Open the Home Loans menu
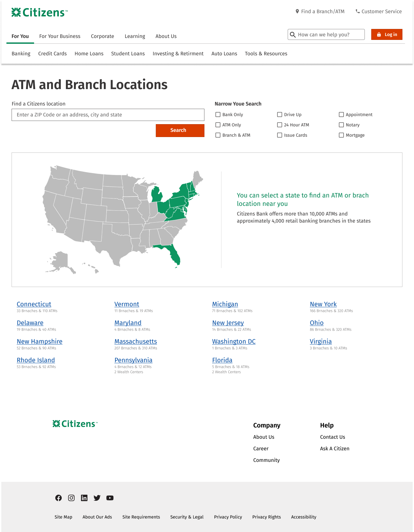 89,54
